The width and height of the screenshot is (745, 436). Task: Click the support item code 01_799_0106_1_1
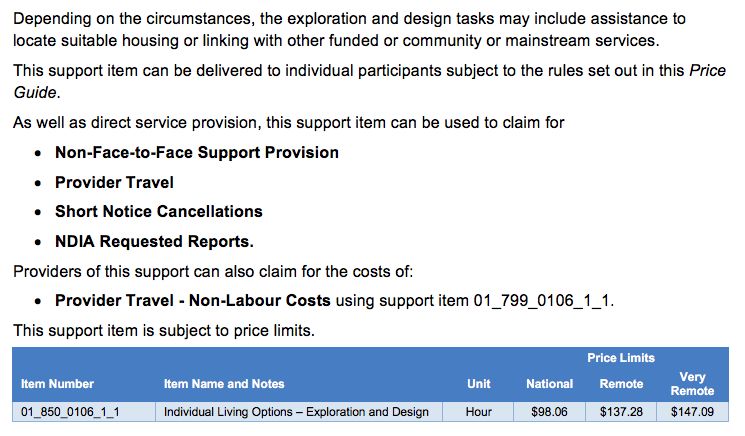coord(541,301)
